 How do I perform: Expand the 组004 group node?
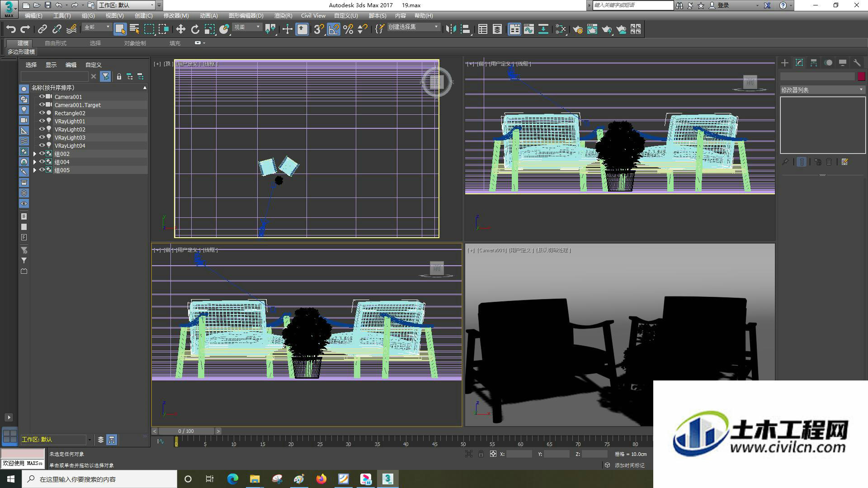coord(35,162)
